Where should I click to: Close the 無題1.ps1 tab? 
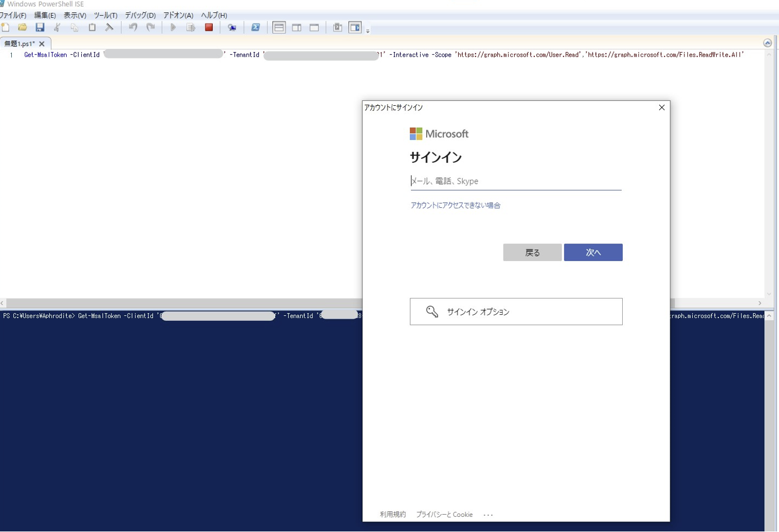point(42,44)
